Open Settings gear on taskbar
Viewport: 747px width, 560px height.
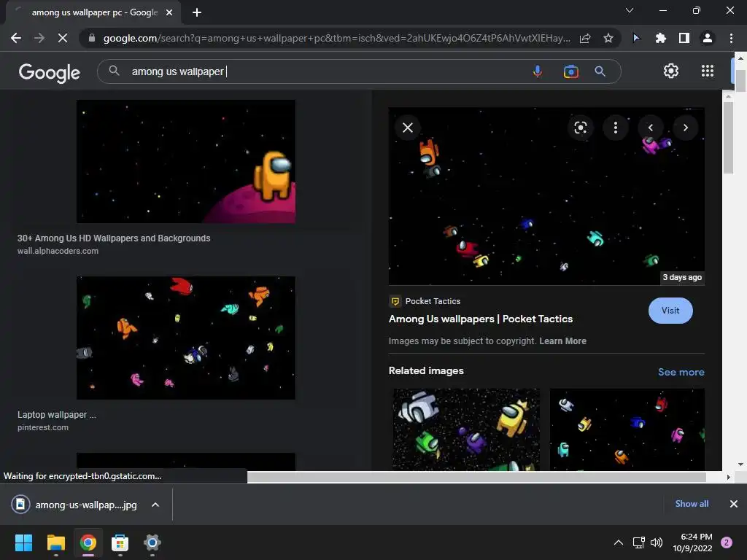coord(152,542)
